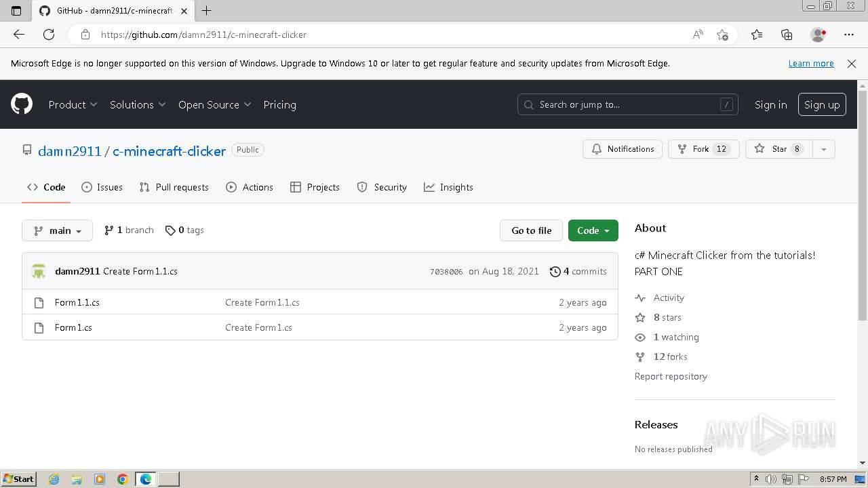The image size is (868, 488).
Task: Open Internet Explorer from the taskbar
Action: pos(54,479)
